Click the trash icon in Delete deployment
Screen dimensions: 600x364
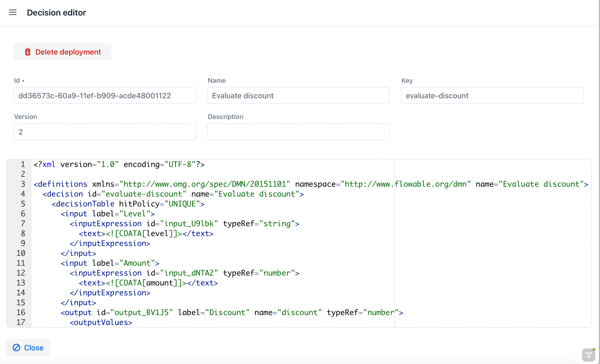click(28, 52)
